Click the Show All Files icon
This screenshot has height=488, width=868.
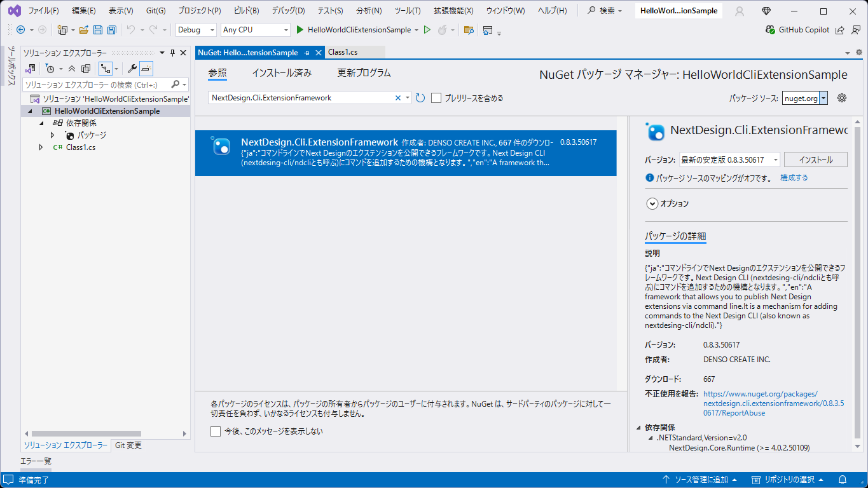[86, 69]
